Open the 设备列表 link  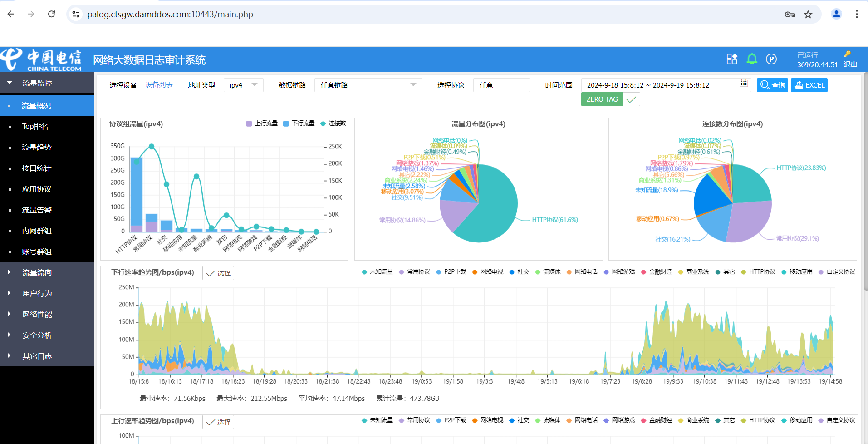(159, 85)
